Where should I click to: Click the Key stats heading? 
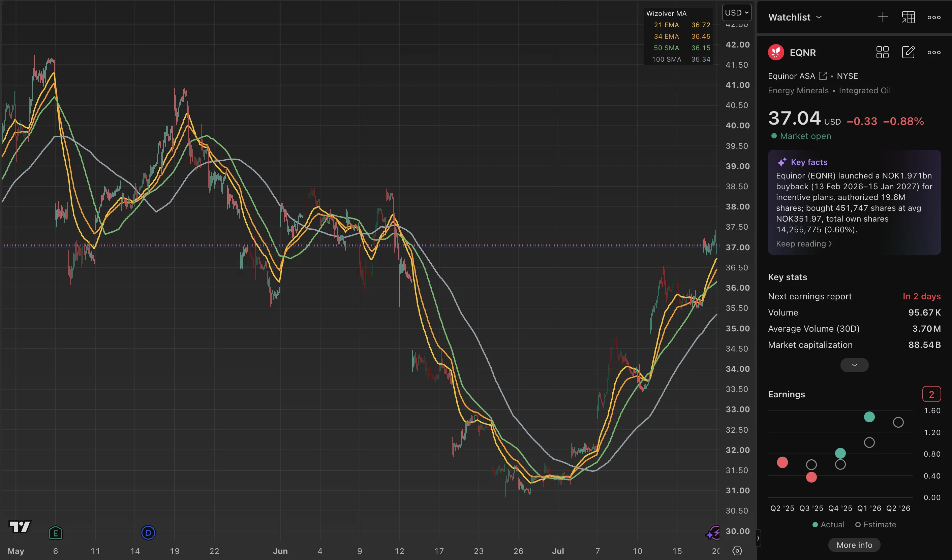(x=787, y=277)
